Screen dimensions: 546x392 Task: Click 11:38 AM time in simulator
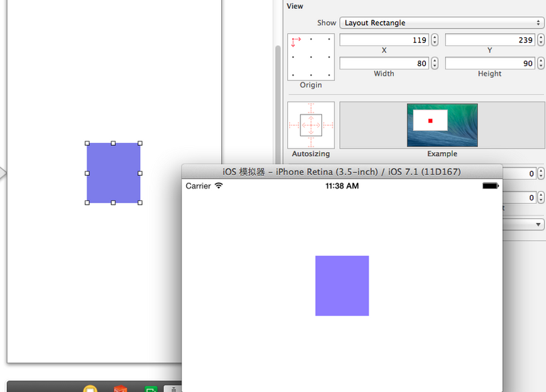[x=342, y=185]
